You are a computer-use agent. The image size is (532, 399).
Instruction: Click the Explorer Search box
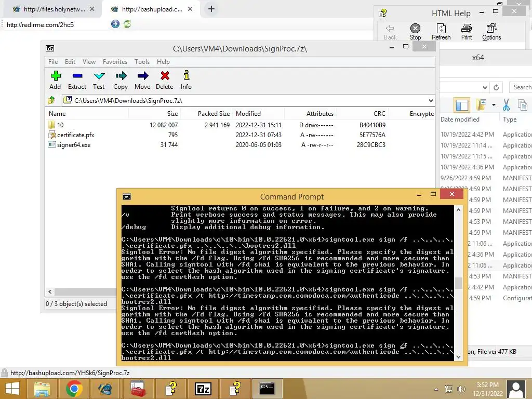[x=521, y=87]
